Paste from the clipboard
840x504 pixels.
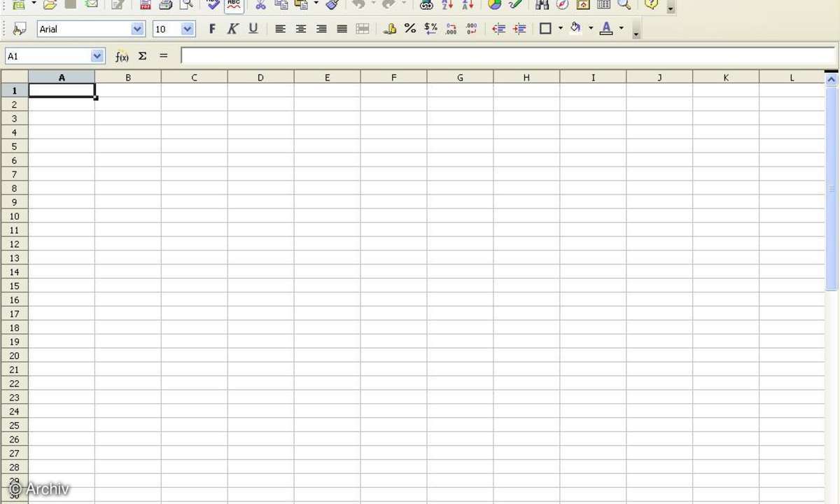(x=302, y=4)
